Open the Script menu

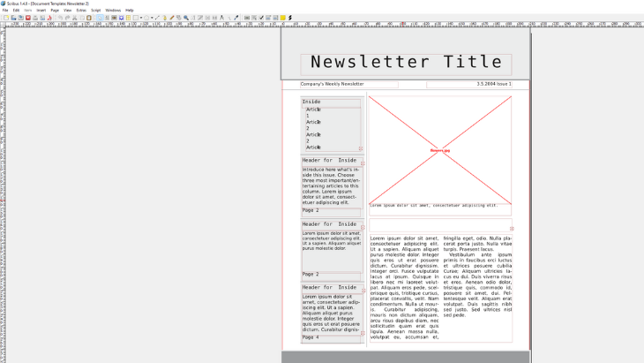(x=95, y=11)
